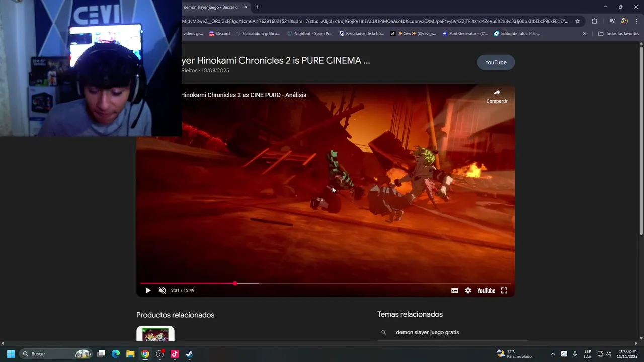The image size is (644, 362).
Task: Open Microsoft Edge from the taskbar
Action: click(x=116, y=354)
